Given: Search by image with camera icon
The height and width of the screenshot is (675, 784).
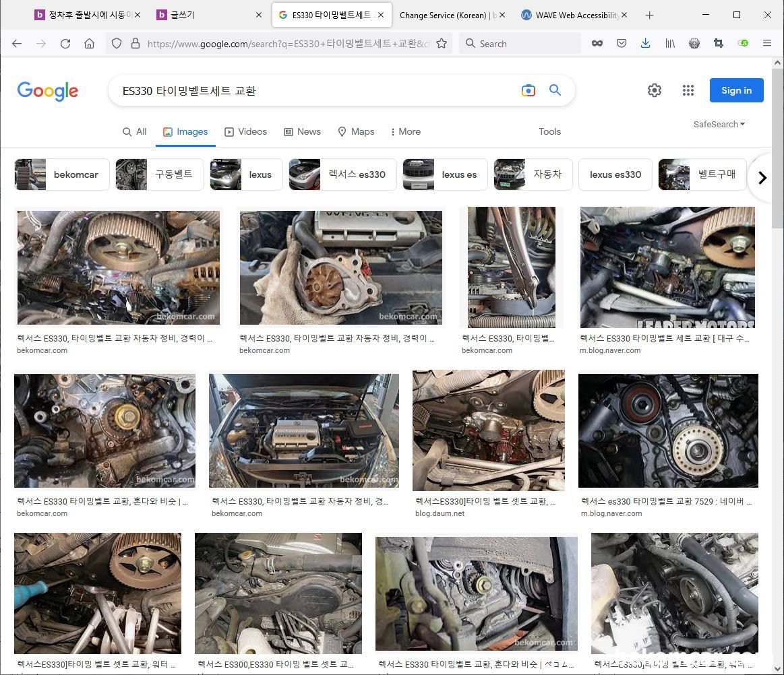Looking at the screenshot, I should (529, 90).
